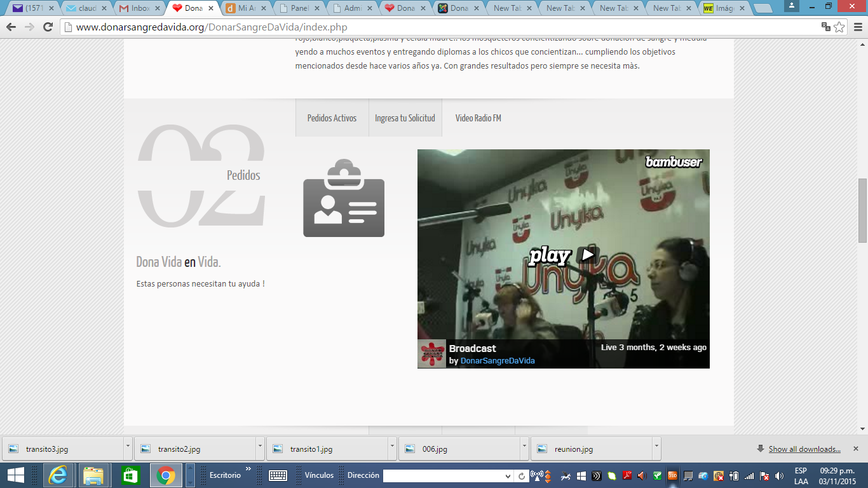This screenshot has height=488, width=868.
Task: Bookmark this page with the star icon
Action: [839, 27]
